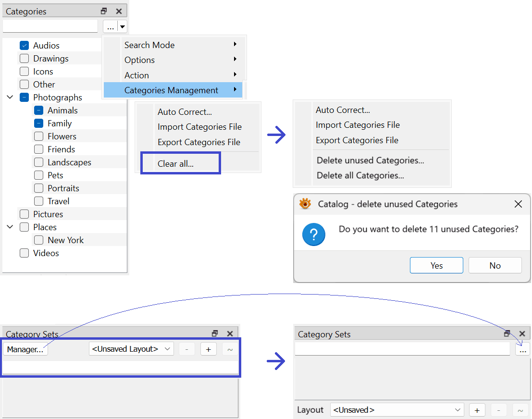Close the Categories panel
Viewport: 532px width, 419px height.
click(119, 11)
